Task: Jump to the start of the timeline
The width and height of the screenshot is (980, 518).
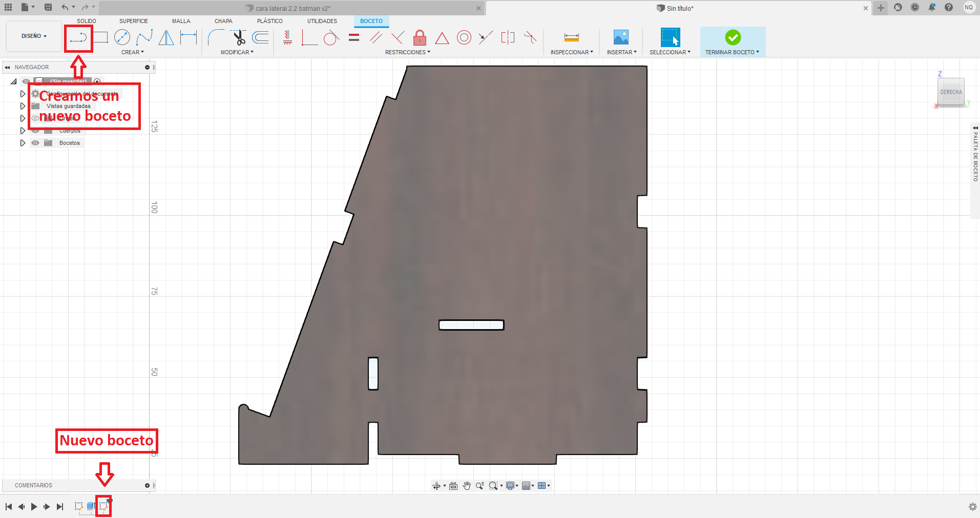Action: [x=9, y=507]
